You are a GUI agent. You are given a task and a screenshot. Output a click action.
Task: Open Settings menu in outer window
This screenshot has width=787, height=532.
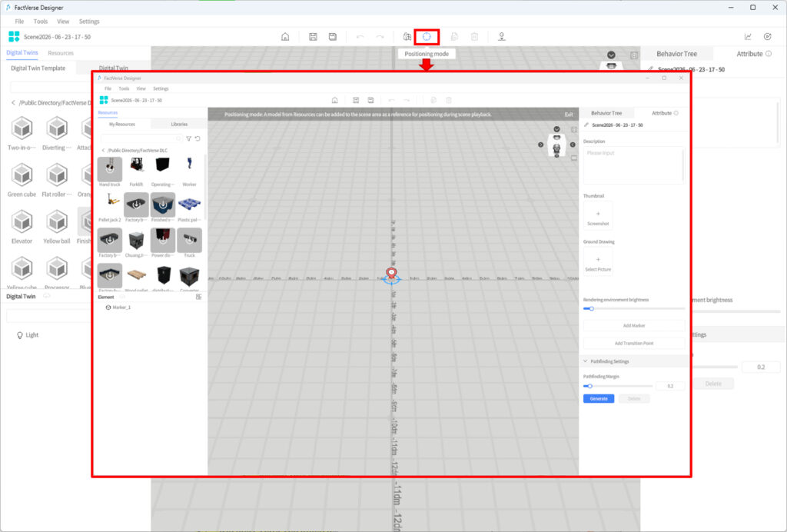(x=89, y=21)
